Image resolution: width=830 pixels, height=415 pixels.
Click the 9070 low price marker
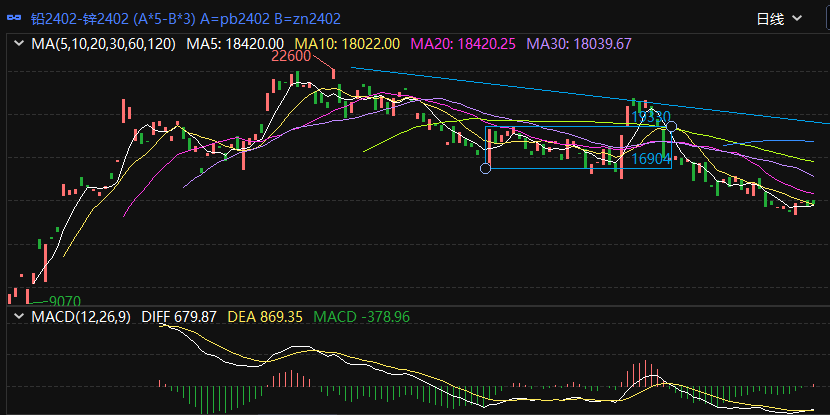pos(63,300)
